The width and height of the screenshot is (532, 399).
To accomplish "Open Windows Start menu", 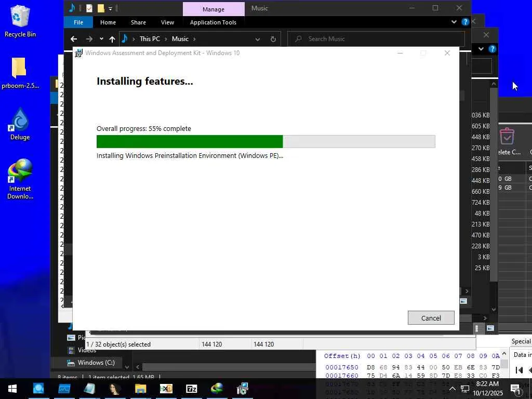I will coord(12,389).
